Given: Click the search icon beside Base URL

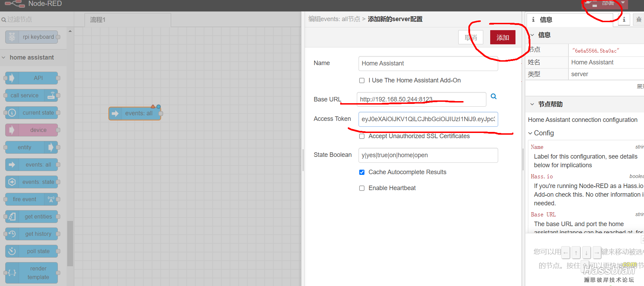Looking at the screenshot, I should pos(494,97).
